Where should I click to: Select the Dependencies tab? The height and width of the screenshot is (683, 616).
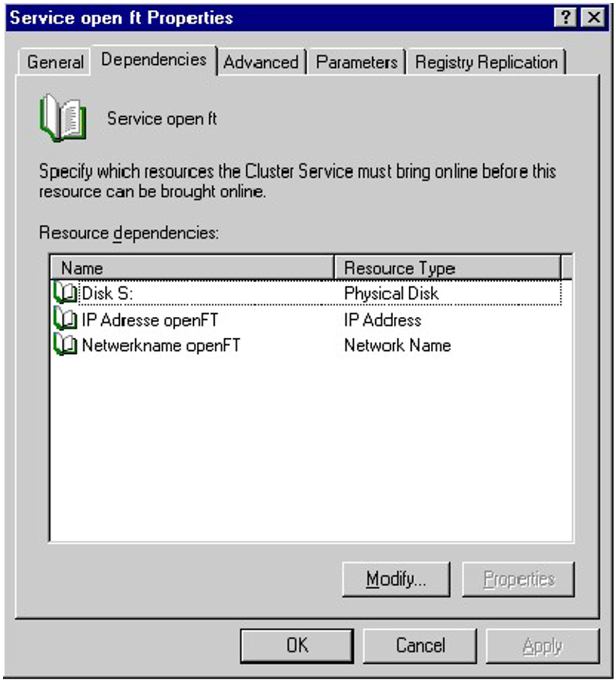coord(154,60)
